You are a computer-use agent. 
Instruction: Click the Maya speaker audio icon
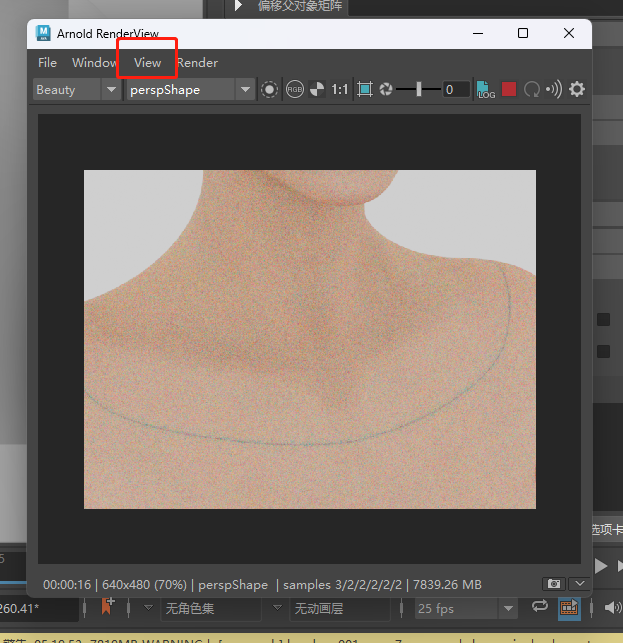[613, 608]
